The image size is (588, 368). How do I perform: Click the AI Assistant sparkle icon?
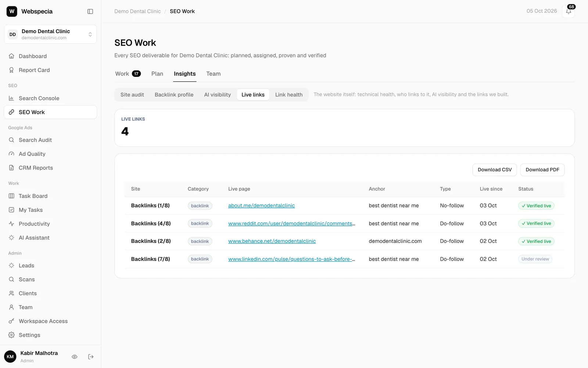[x=11, y=238]
